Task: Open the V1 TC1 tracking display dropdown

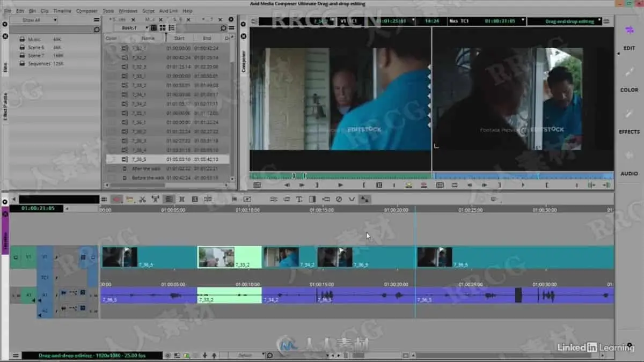Action: [378, 21]
